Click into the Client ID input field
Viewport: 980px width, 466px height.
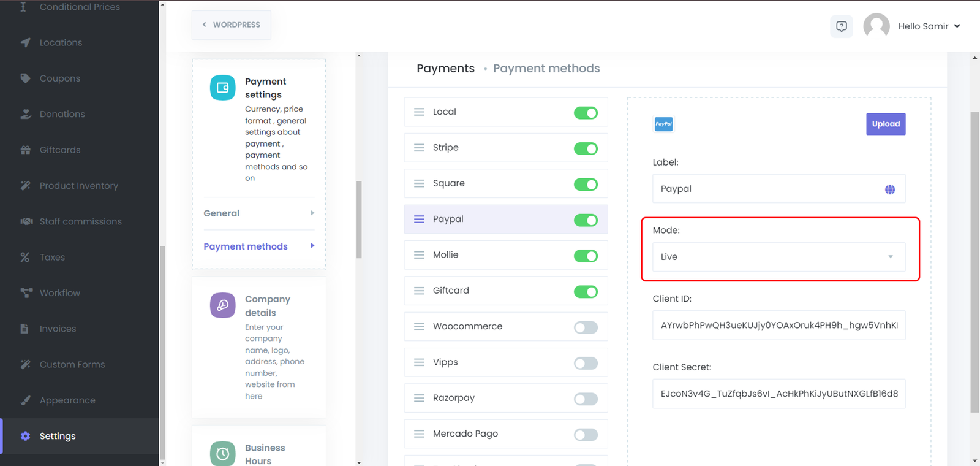(x=778, y=326)
